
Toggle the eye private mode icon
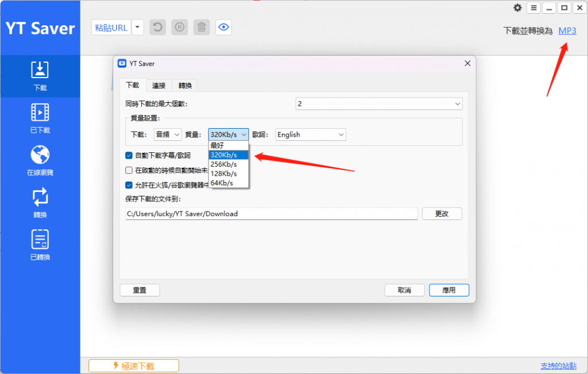point(223,28)
